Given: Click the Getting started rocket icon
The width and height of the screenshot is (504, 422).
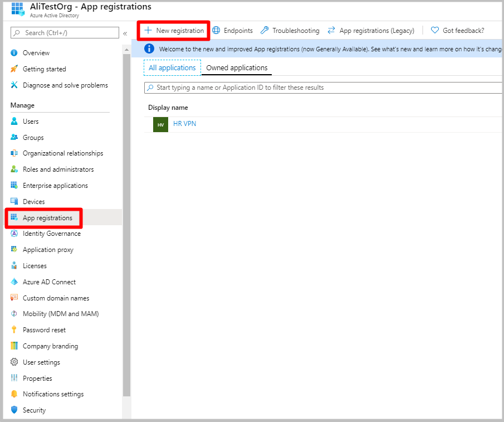Looking at the screenshot, I should (x=14, y=69).
